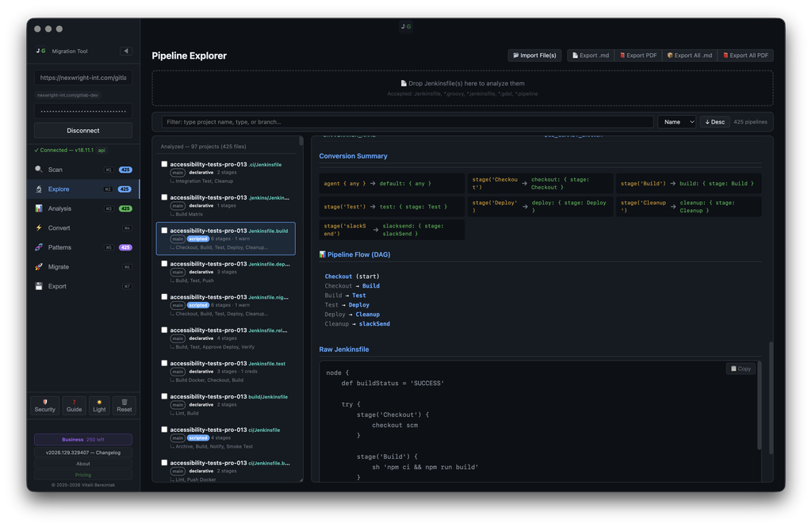
Task: Click the 425 badge beside Analysis
Action: (125, 208)
